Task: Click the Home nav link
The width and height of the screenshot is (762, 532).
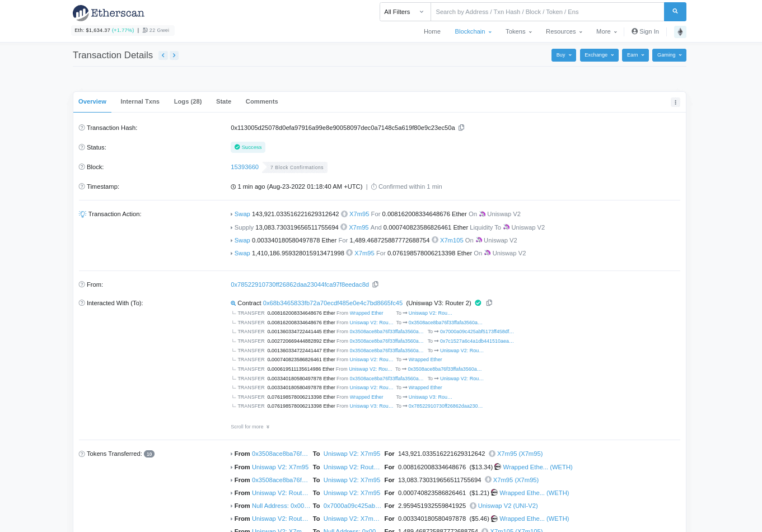Action: (432, 31)
